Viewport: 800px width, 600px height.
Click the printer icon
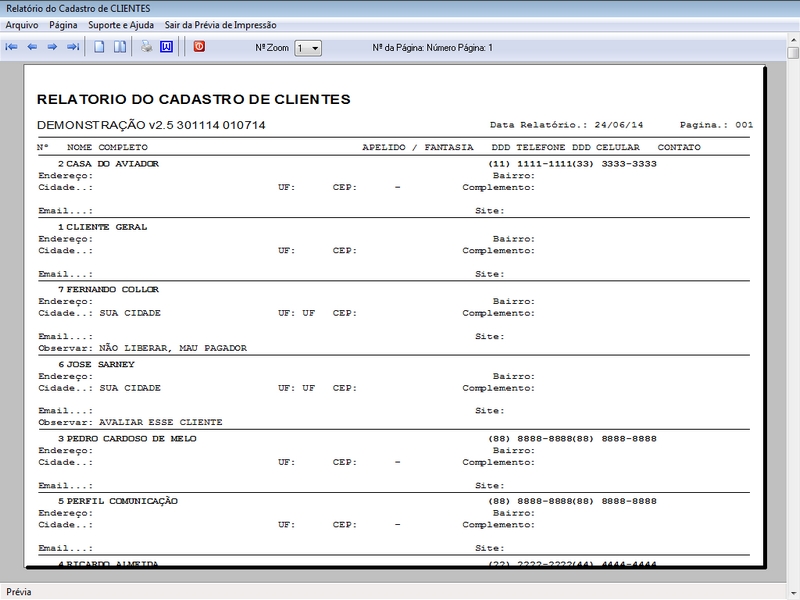pyautogui.click(x=146, y=47)
